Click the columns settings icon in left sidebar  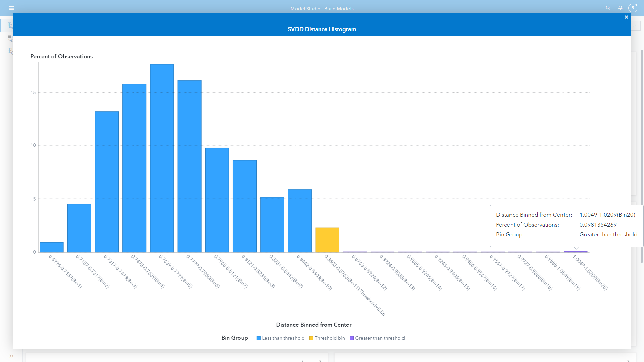pos(10,51)
